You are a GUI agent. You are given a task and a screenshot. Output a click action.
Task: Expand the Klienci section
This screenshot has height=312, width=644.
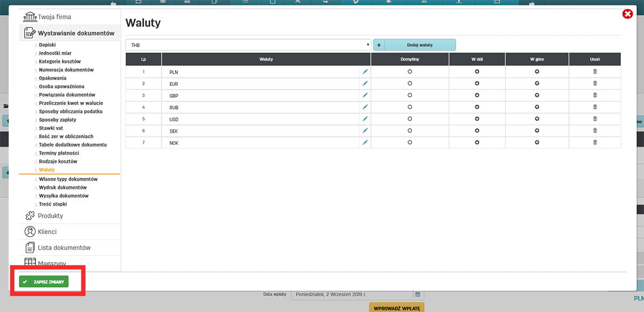coord(47,232)
